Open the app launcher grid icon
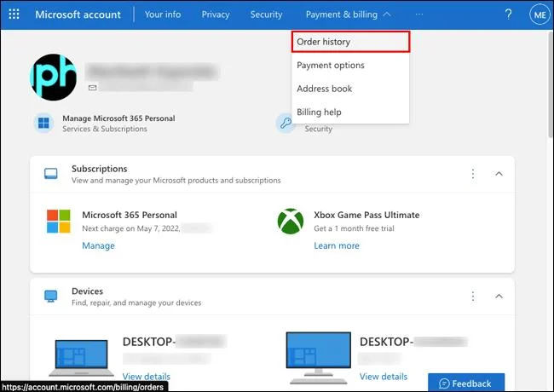This screenshot has width=554, height=392. 14,14
